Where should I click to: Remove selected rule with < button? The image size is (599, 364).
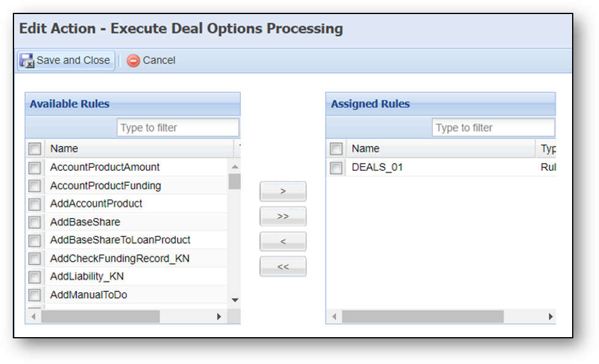[x=282, y=241]
